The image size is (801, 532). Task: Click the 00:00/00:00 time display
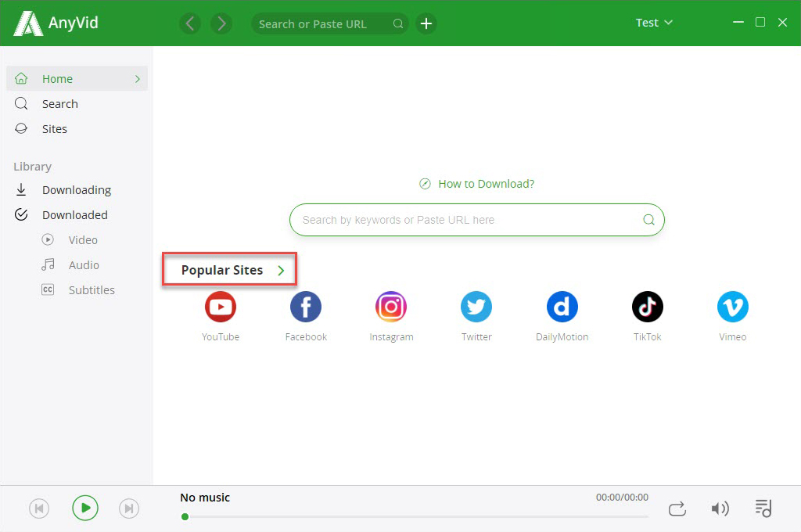[622, 498]
